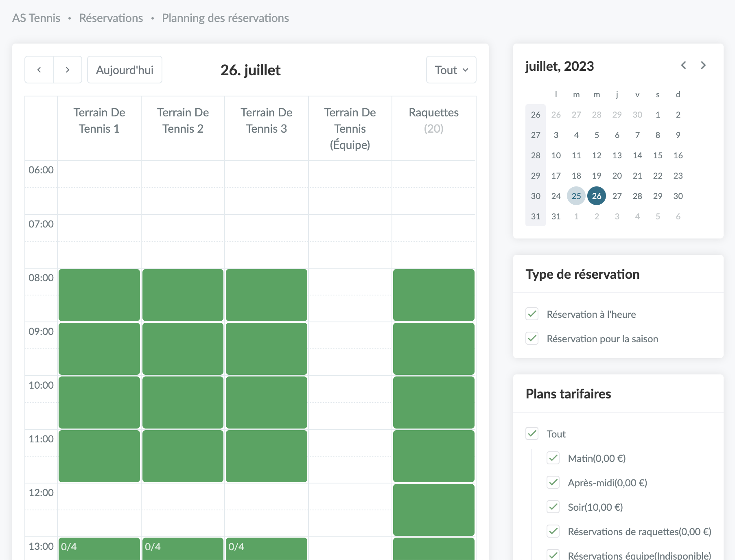Pick July 9 in mini calendar
Viewport: 735px width, 560px height.
pyautogui.click(x=678, y=135)
